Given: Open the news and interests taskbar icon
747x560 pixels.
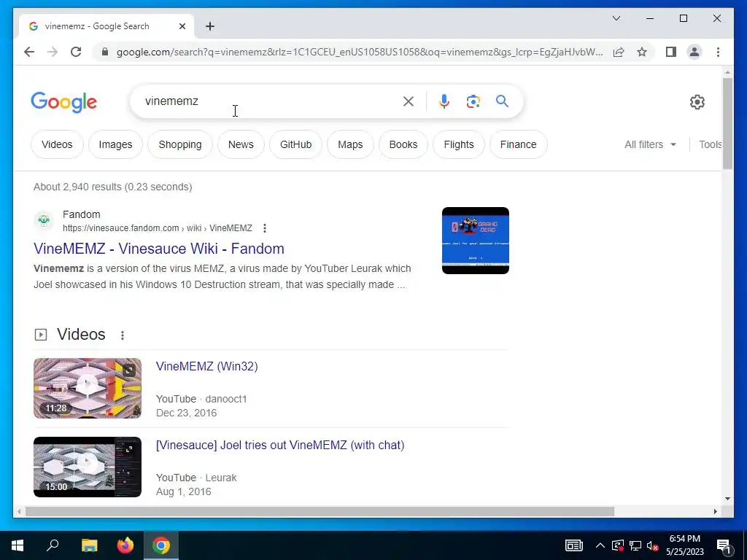Looking at the screenshot, I should click(x=573, y=545).
